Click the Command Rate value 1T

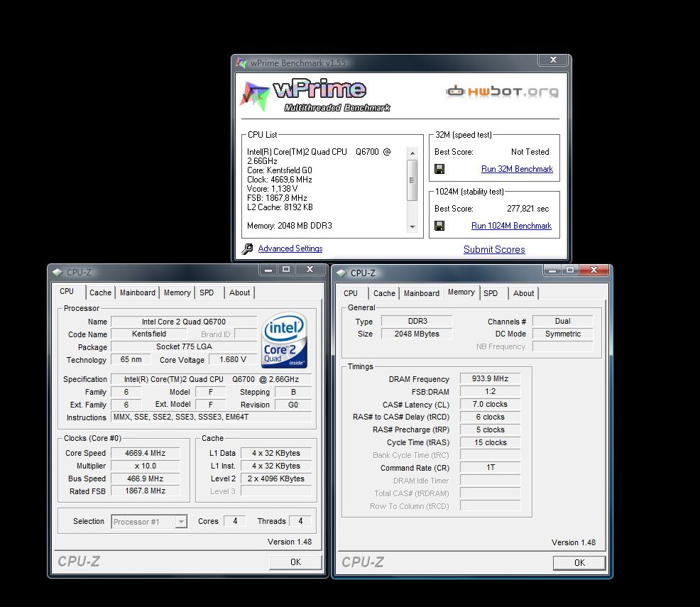tap(490, 467)
